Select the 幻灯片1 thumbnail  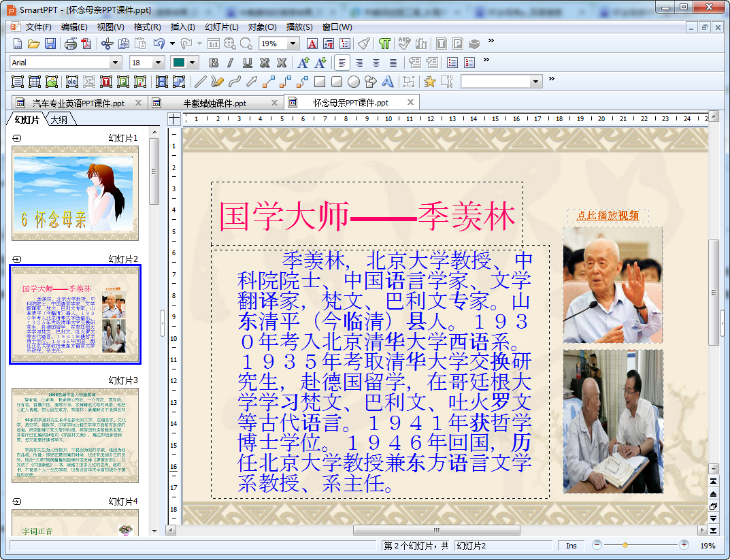(75, 193)
